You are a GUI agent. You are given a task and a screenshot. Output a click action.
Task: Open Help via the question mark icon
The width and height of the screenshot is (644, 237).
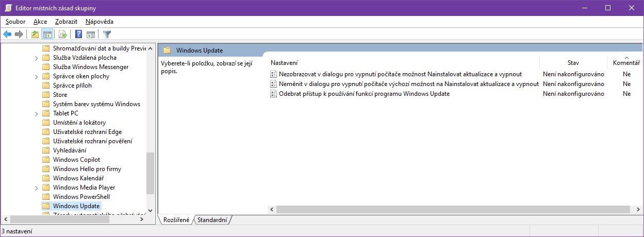click(79, 35)
